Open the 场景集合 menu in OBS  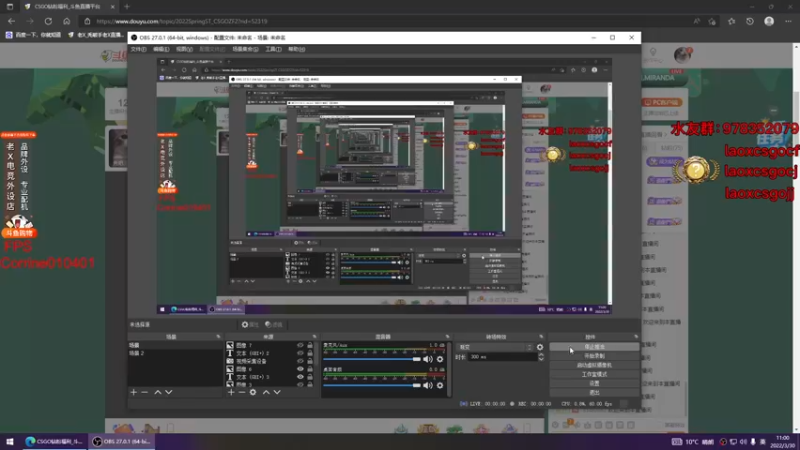coord(245,49)
